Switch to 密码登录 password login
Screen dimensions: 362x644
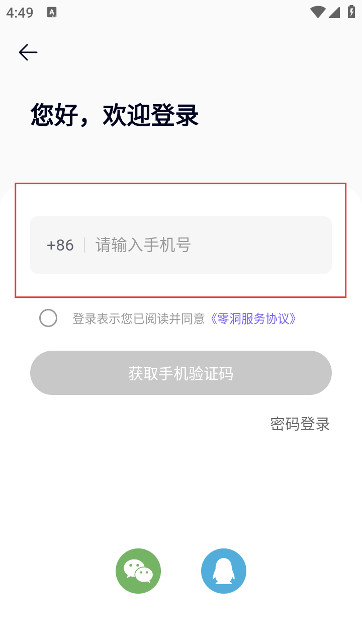click(300, 424)
